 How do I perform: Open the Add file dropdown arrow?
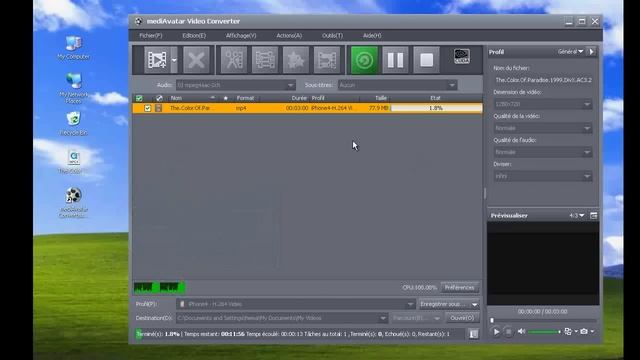pos(174,60)
